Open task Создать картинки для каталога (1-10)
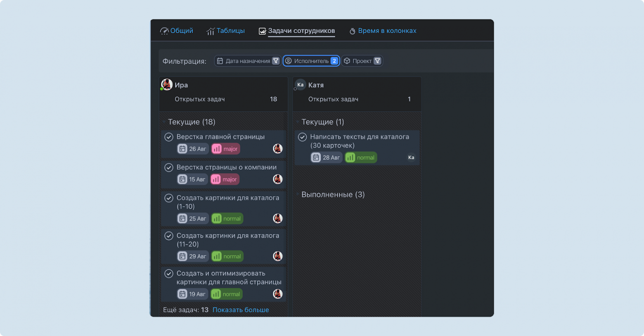 pyautogui.click(x=228, y=202)
